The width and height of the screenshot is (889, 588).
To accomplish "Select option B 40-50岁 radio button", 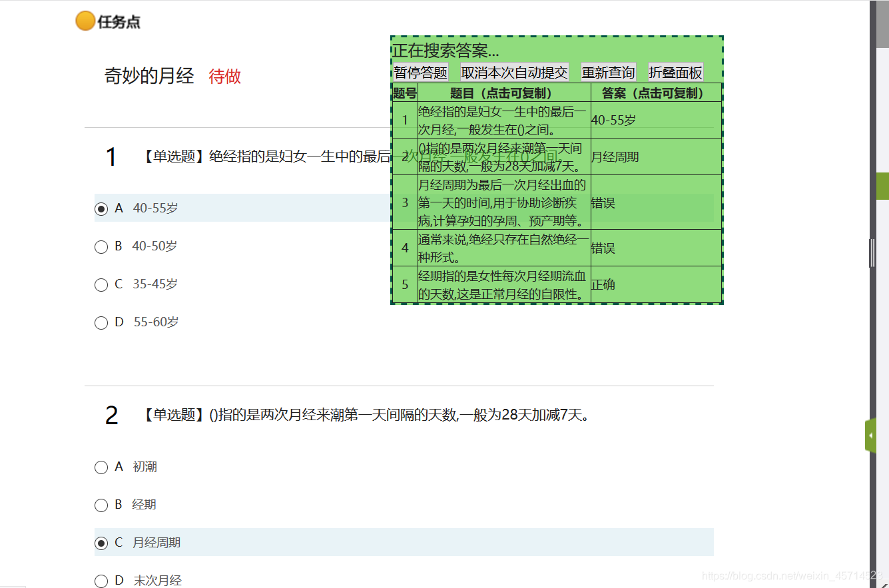I will pyautogui.click(x=101, y=247).
